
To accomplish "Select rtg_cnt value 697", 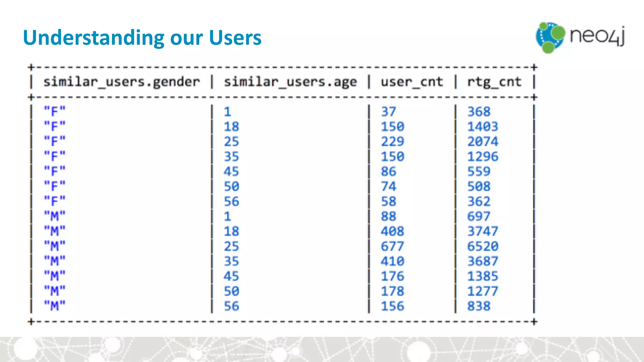I will coord(479,216).
